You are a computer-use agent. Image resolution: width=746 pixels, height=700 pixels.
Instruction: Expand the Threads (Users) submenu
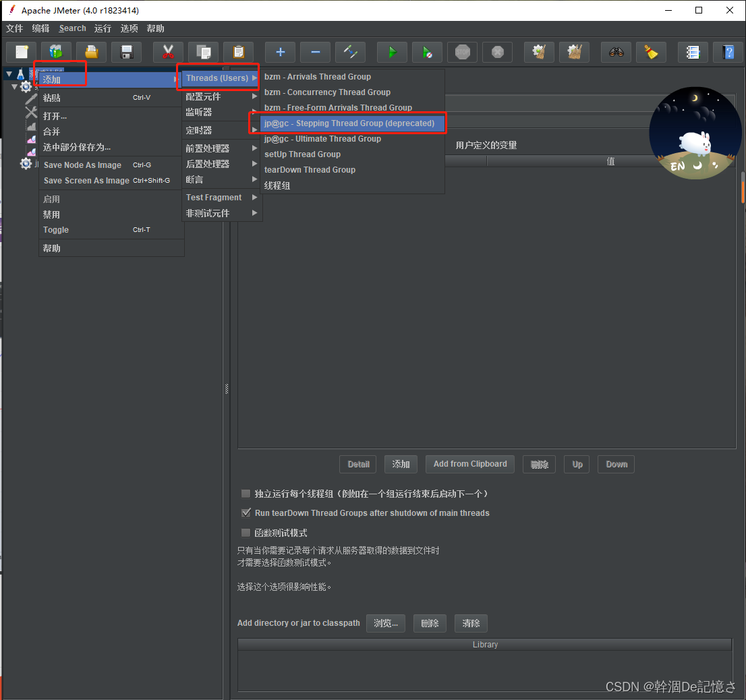(x=221, y=78)
